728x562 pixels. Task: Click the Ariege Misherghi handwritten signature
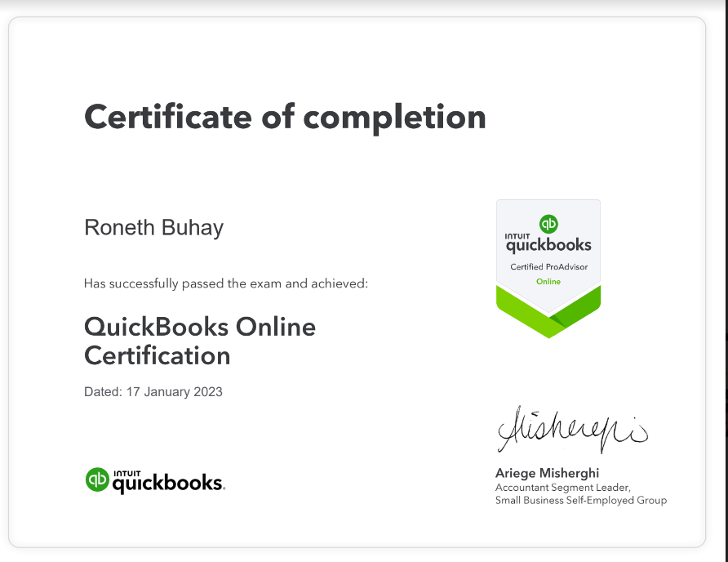[572, 430]
